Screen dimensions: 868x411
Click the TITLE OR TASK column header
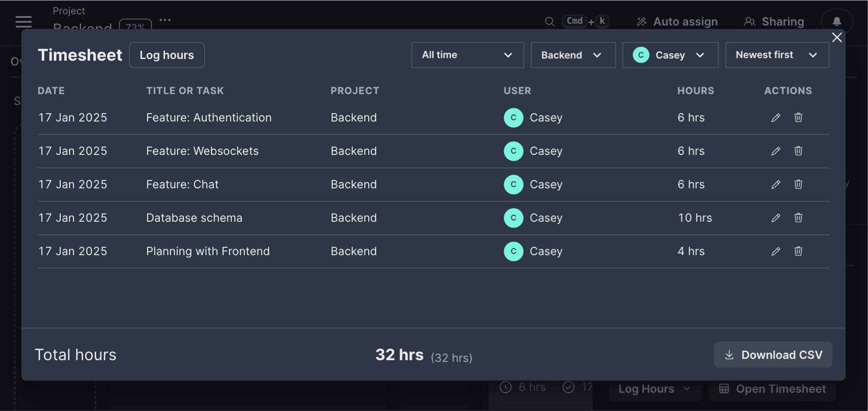pos(185,91)
